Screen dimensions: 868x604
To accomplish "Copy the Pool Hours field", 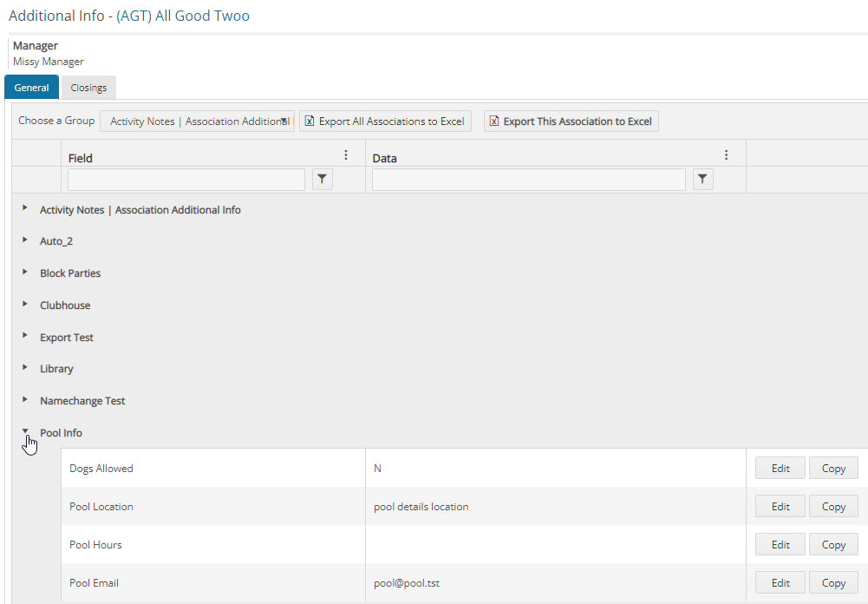I will click(833, 545).
